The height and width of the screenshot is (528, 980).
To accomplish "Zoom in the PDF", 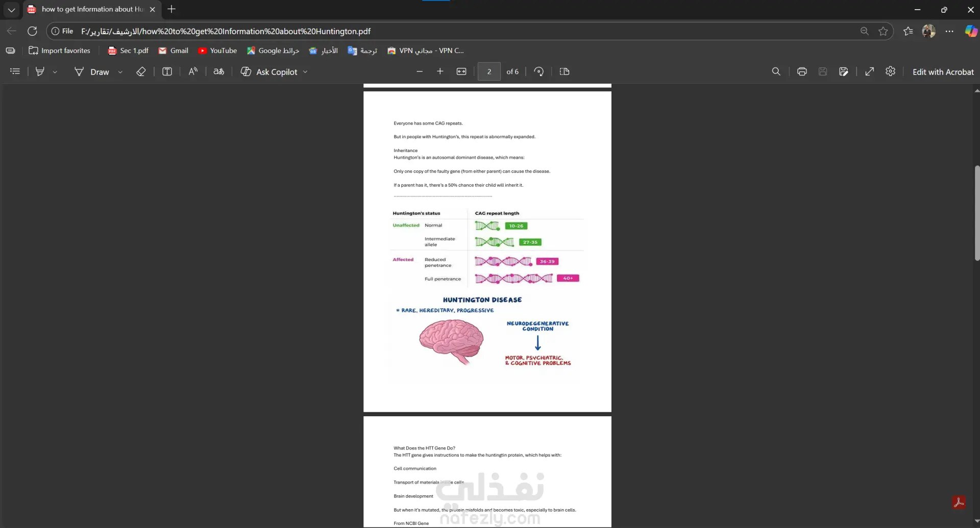I will (440, 72).
